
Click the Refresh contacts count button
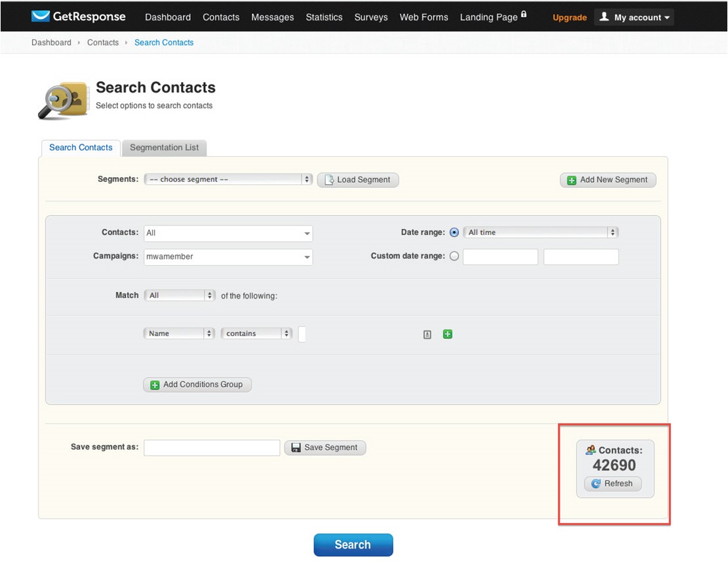point(613,484)
